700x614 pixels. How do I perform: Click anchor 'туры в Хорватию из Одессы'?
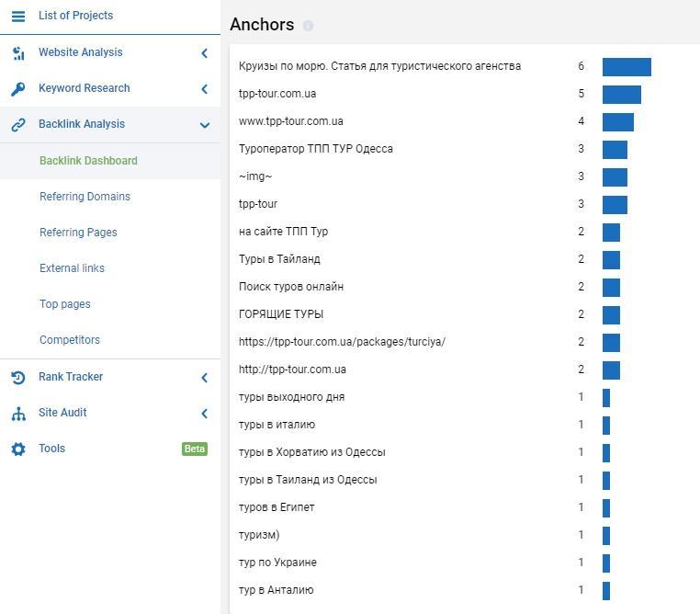[x=312, y=452]
